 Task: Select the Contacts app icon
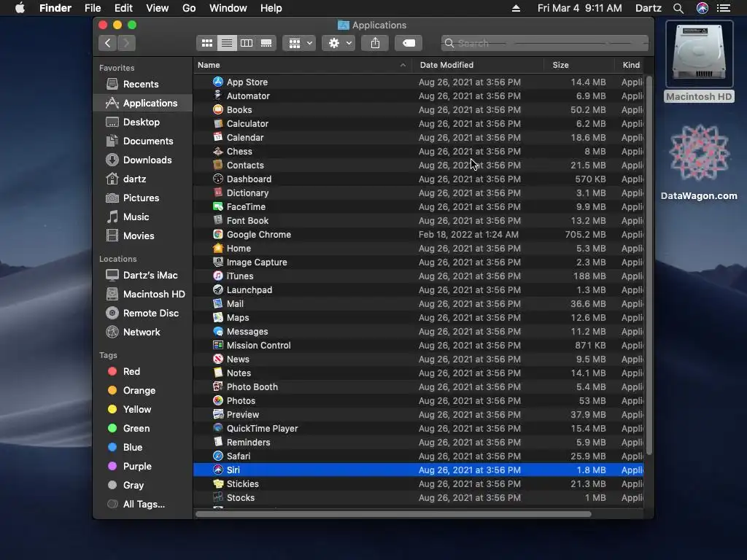[x=217, y=166]
